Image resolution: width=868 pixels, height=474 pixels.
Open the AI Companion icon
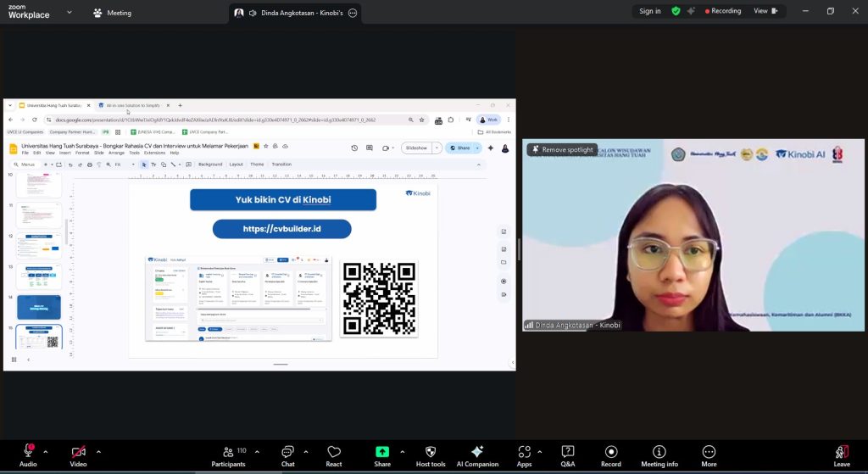[477, 453]
